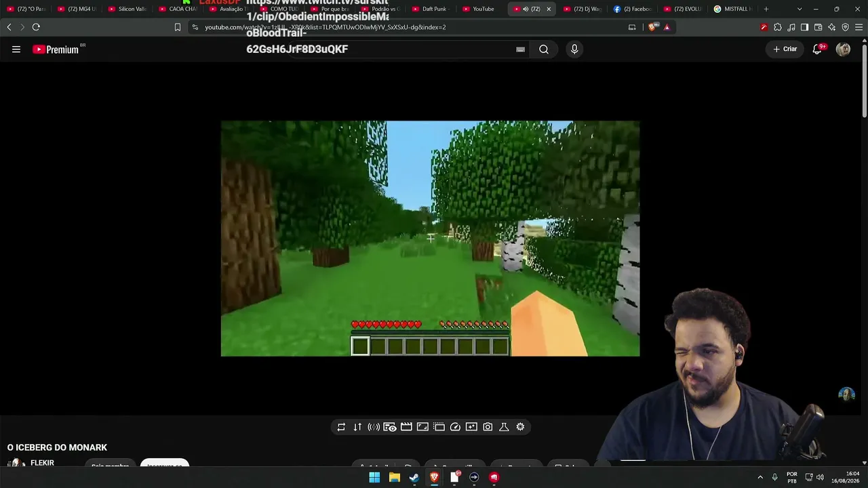Start voice search with the microphone
Screen dimensions: 868x488
point(574,49)
